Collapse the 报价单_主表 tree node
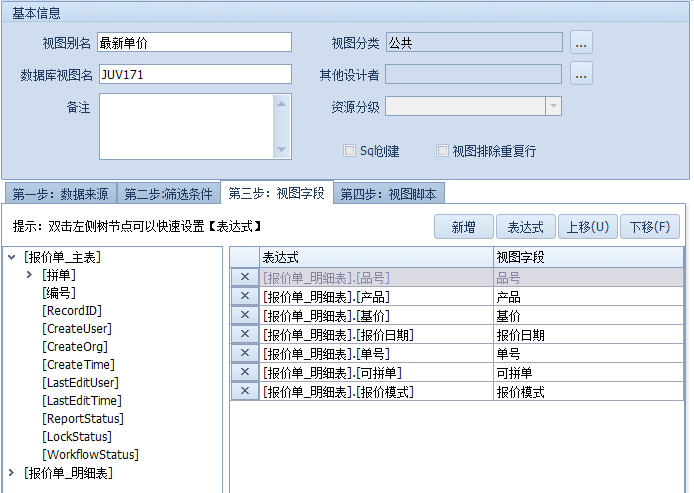This screenshot has height=493, width=694. 12,258
